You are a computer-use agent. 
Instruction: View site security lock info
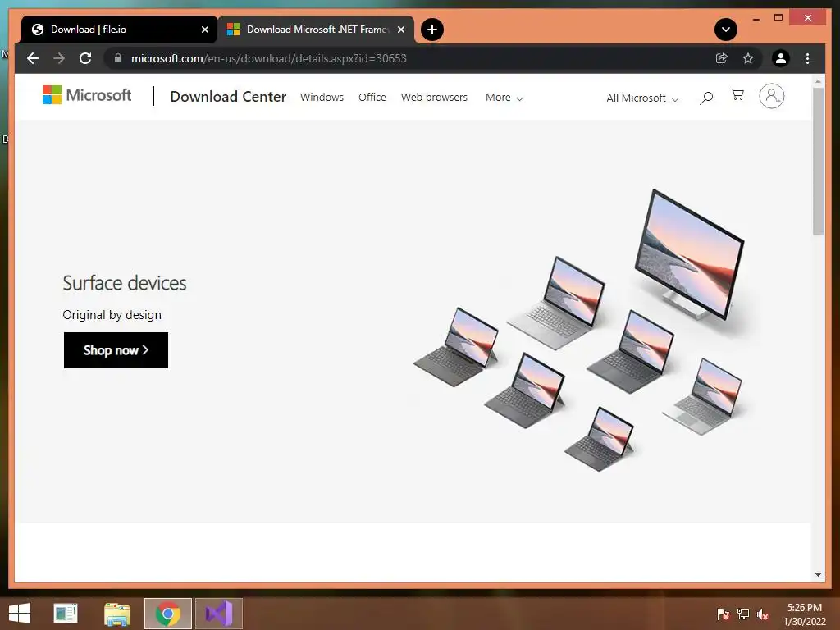point(118,58)
